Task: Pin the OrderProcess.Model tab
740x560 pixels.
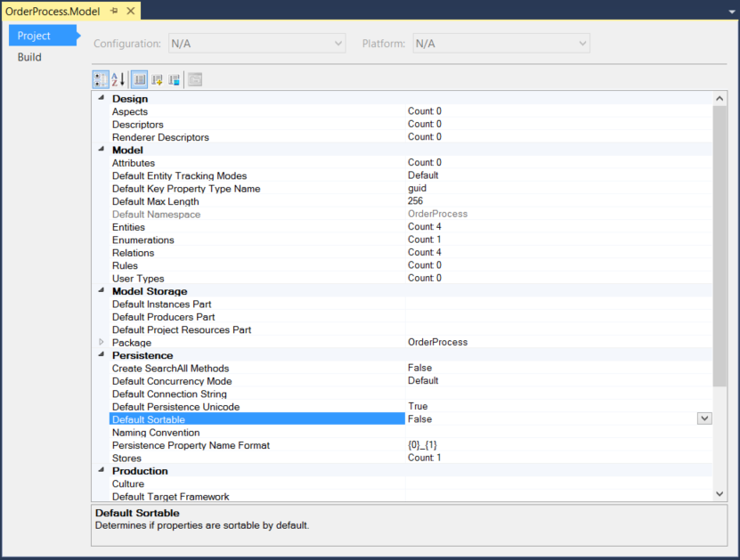Action: coord(114,11)
